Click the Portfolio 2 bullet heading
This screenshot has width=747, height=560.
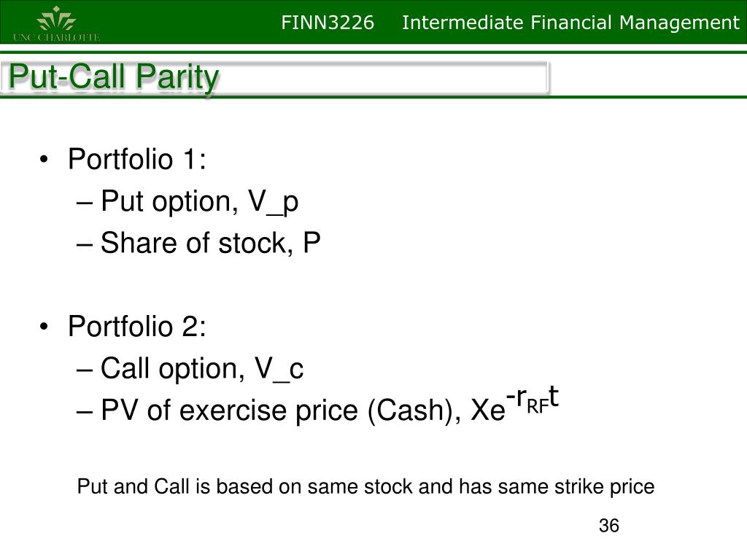coord(137,326)
